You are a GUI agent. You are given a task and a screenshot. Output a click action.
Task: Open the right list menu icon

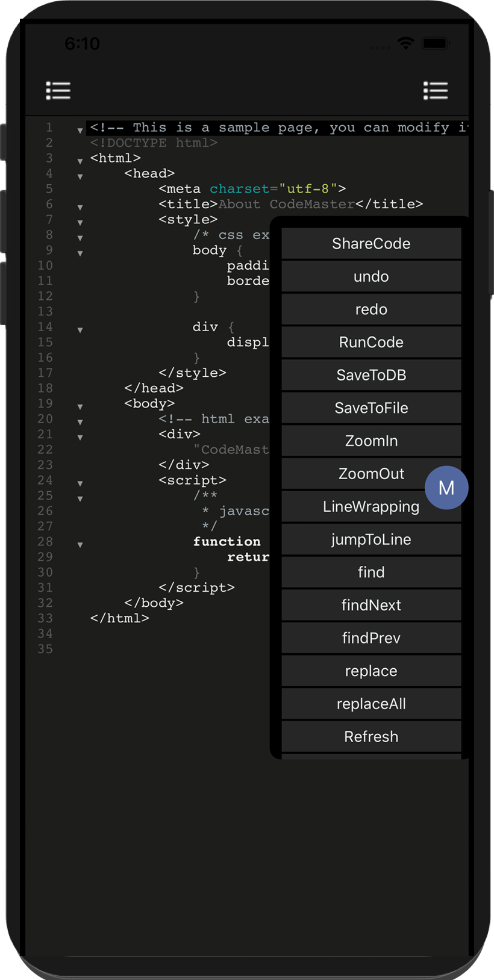pyautogui.click(x=436, y=91)
